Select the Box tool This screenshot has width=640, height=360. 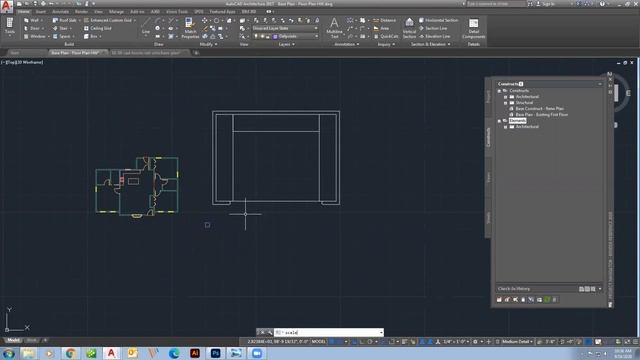pyautogui.click(x=92, y=36)
